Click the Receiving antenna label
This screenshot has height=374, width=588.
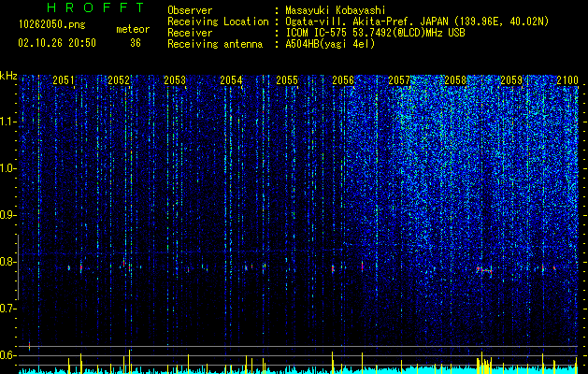pyautogui.click(x=215, y=44)
